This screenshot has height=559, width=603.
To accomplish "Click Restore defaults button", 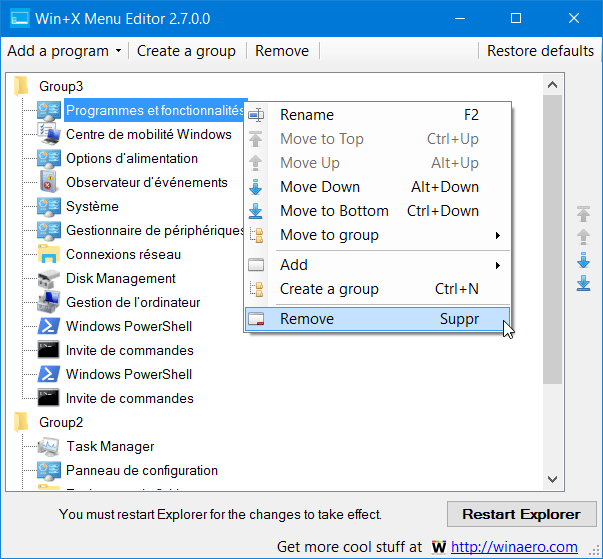I will click(x=540, y=51).
